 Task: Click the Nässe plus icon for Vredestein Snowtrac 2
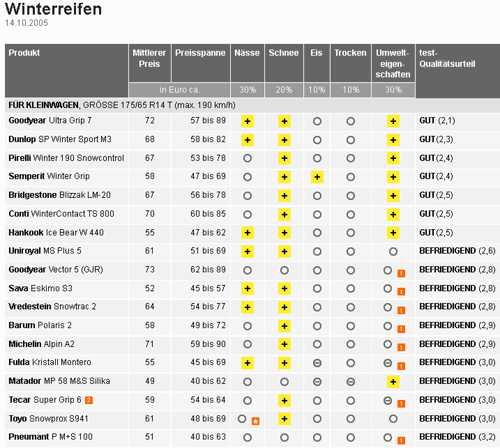[247, 307]
